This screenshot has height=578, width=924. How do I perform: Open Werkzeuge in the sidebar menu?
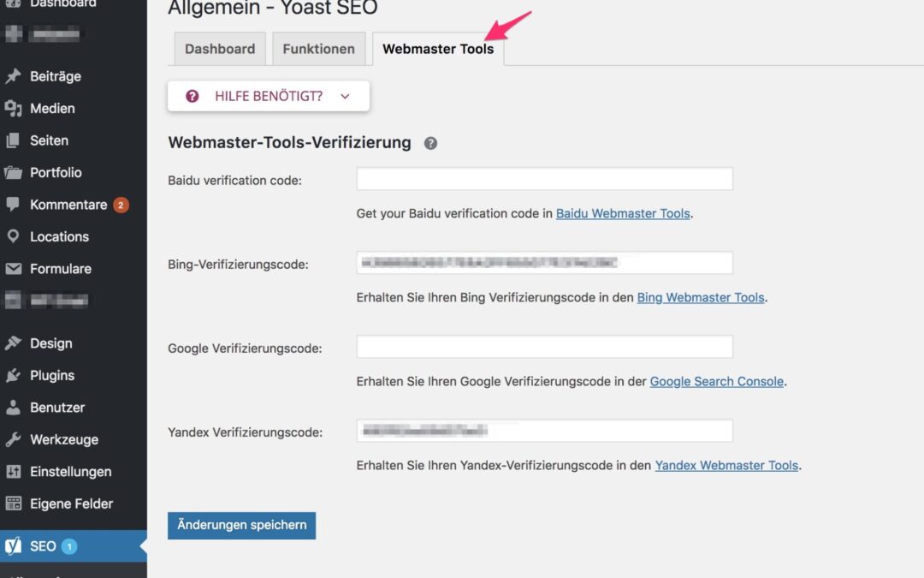[63, 439]
